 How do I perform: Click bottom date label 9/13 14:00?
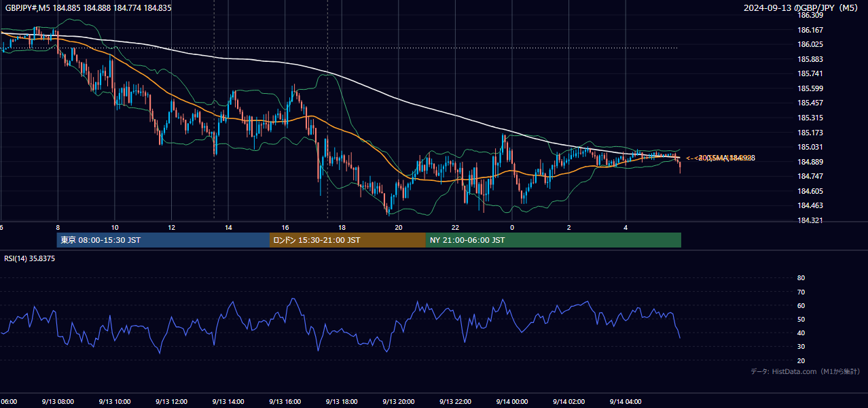[229, 401]
